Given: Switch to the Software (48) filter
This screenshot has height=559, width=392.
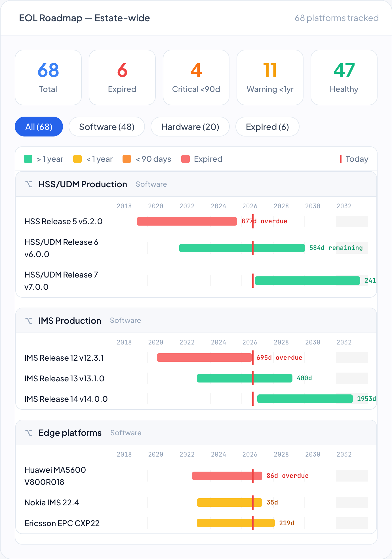Looking at the screenshot, I should point(107,127).
